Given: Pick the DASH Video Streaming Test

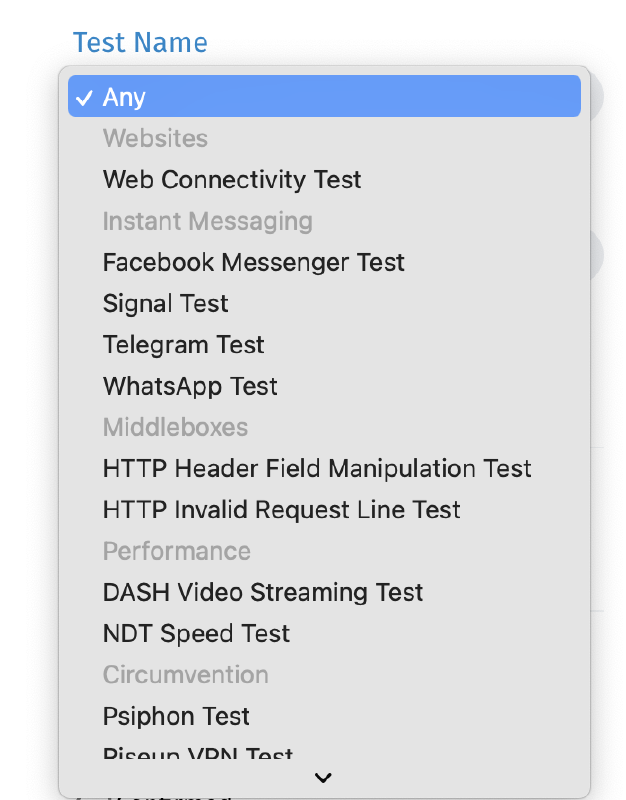Looking at the screenshot, I should pyautogui.click(x=263, y=592).
